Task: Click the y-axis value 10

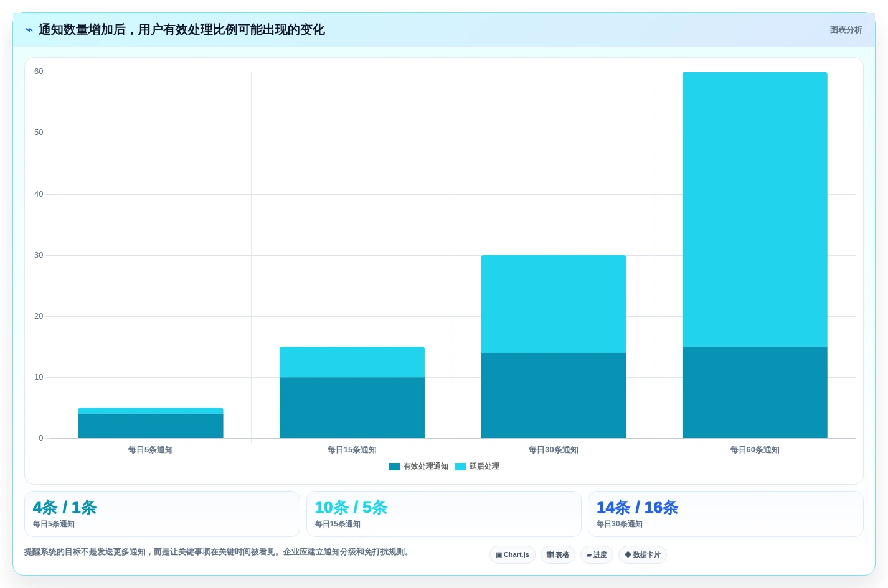Action: (39, 377)
